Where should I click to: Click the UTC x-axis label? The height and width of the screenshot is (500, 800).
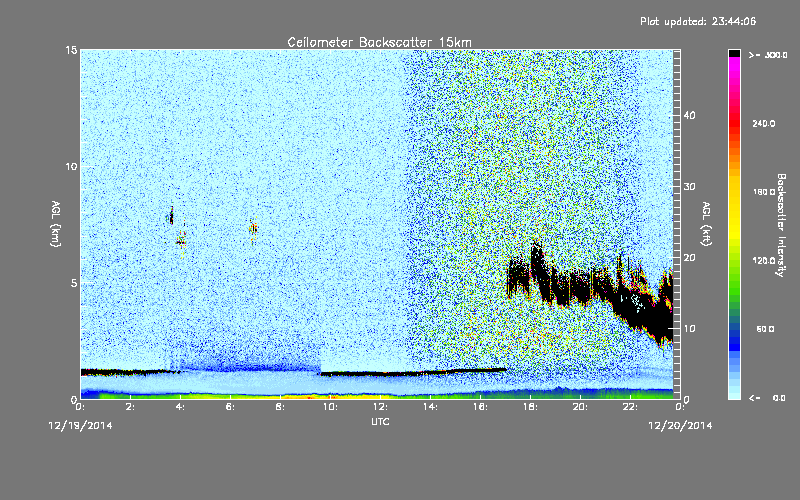coord(380,421)
